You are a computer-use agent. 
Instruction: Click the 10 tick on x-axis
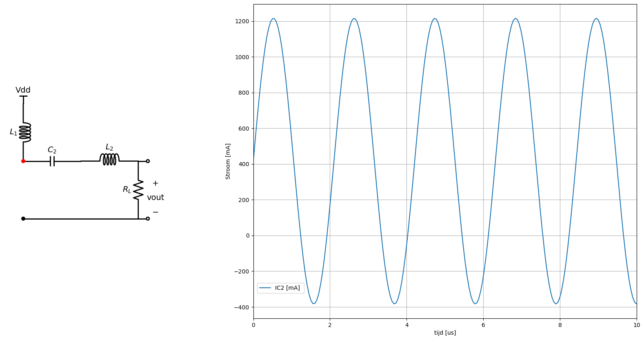tap(636, 325)
